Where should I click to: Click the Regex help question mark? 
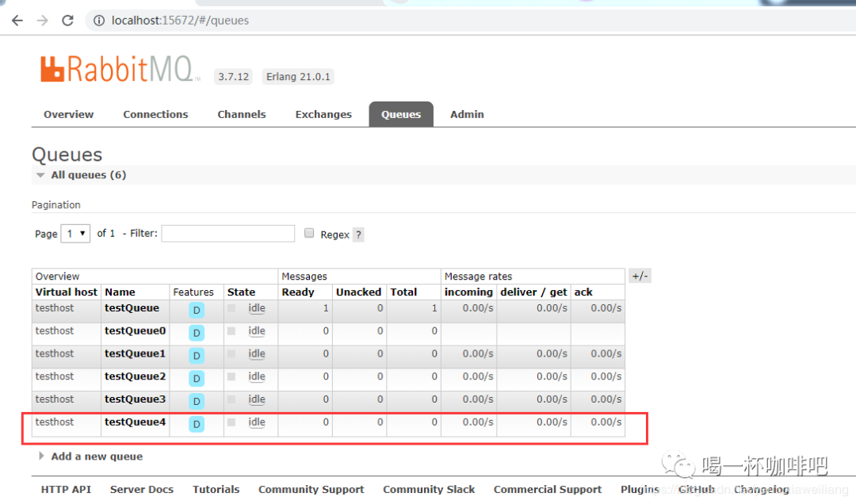(358, 235)
